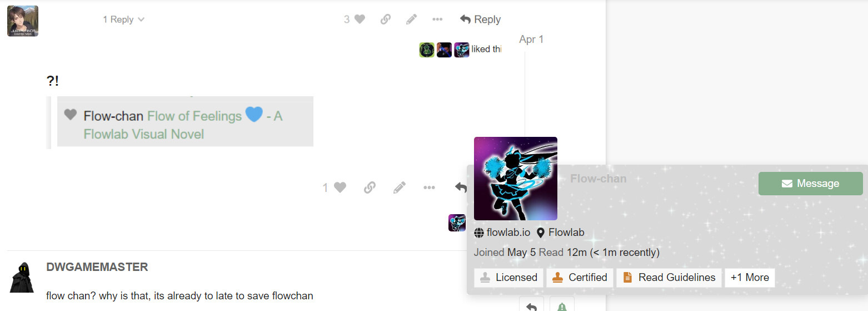The height and width of the screenshot is (311, 868).
Task: Open Flow-chan's large profile avatar
Action: point(515,179)
